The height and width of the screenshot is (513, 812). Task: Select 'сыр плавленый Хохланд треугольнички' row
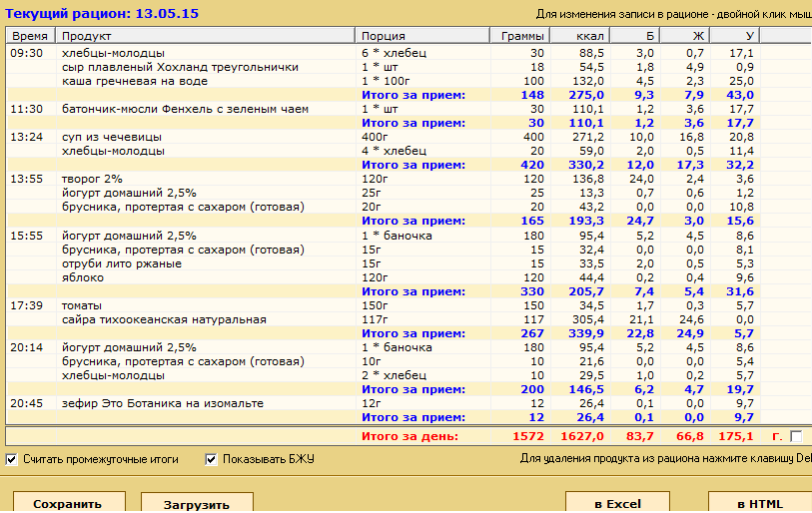384,67
